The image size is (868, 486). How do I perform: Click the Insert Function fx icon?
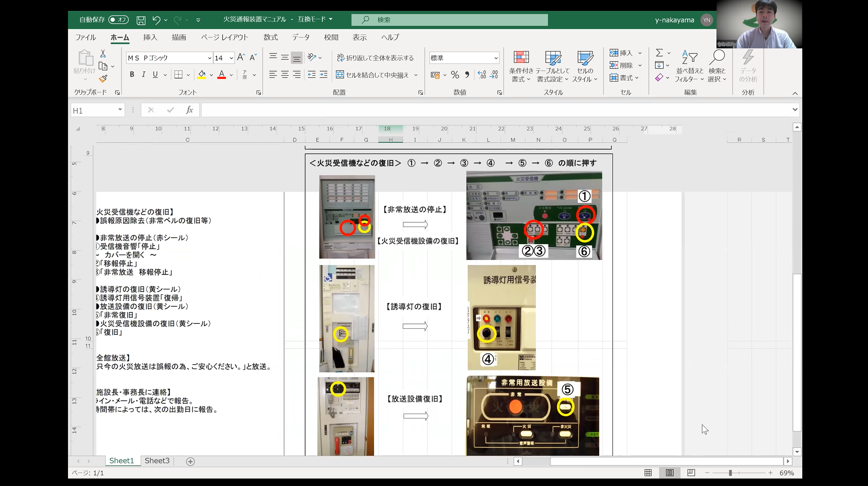click(189, 110)
